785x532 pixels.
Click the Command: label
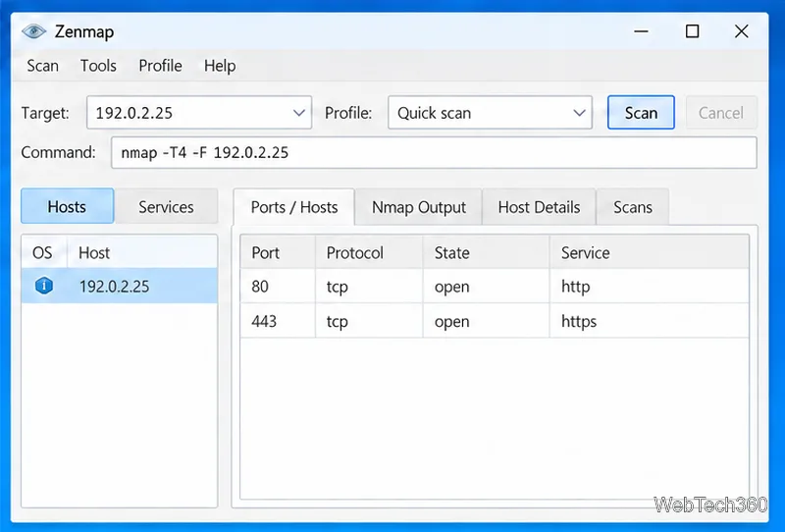pyautogui.click(x=58, y=152)
